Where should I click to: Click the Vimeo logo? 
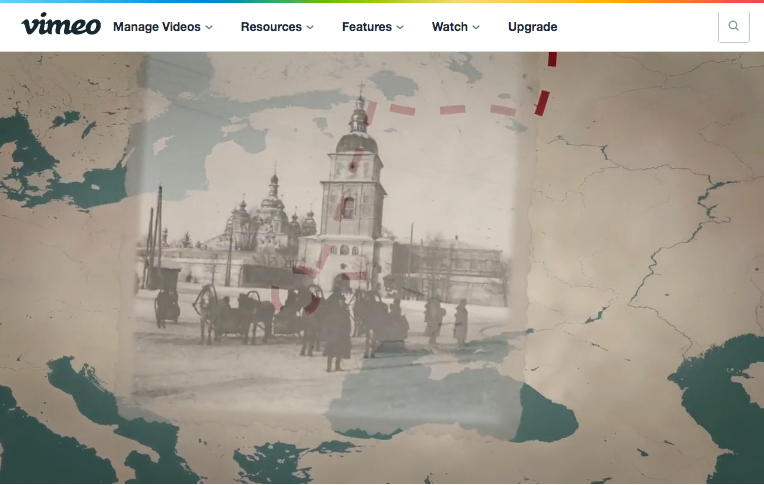[61, 26]
